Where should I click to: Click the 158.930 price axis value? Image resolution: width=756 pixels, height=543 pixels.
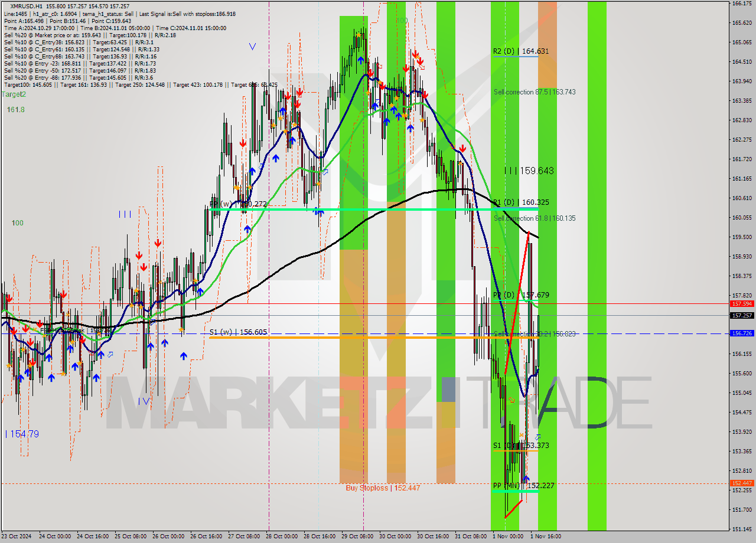(x=742, y=257)
